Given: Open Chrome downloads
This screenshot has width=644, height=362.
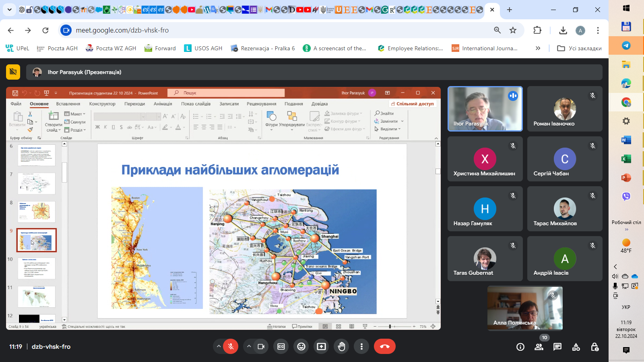Looking at the screenshot, I should [563, 30].
